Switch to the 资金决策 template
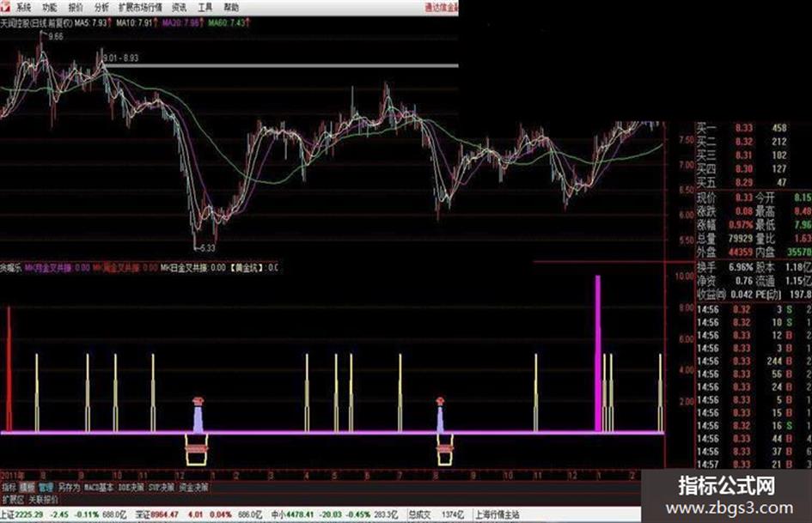The image size is (812, 523). (x=193, y=487)
